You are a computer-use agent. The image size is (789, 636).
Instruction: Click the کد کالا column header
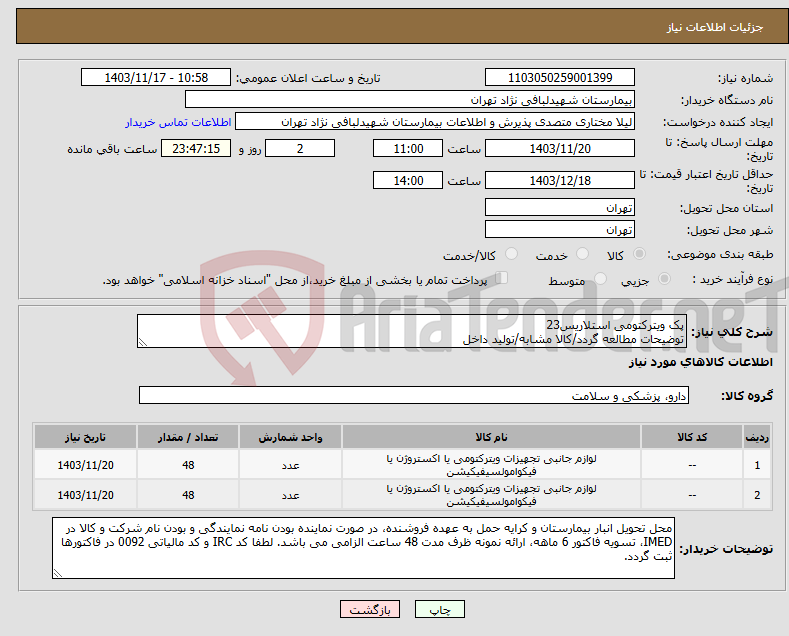692,437
